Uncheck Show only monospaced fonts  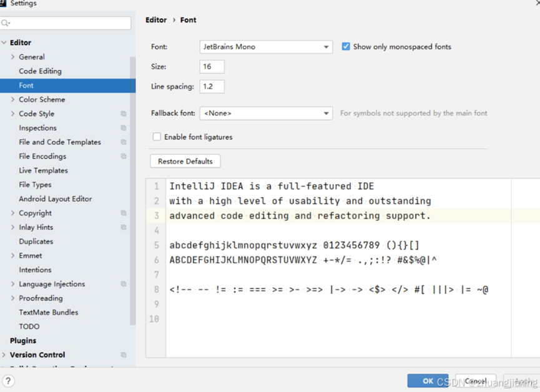346,46
